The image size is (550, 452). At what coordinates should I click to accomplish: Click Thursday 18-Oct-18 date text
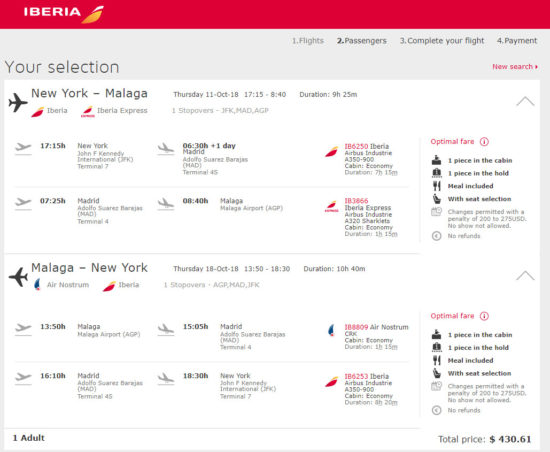[206, 269]
